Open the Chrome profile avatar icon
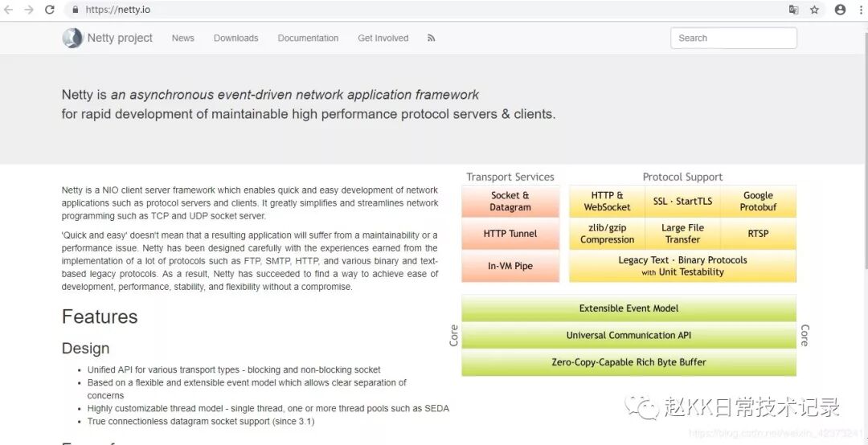The width and height of the screenshot is (868, 445). 841,10
